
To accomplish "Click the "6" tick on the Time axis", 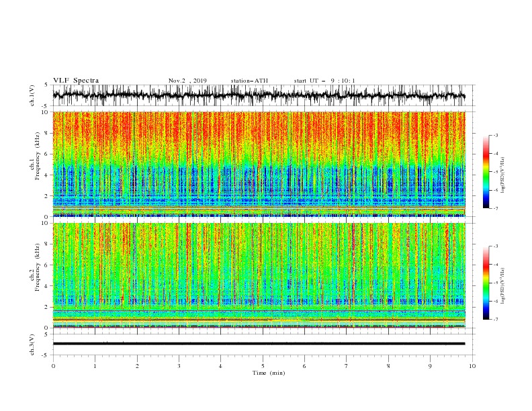I will [304, 366].
